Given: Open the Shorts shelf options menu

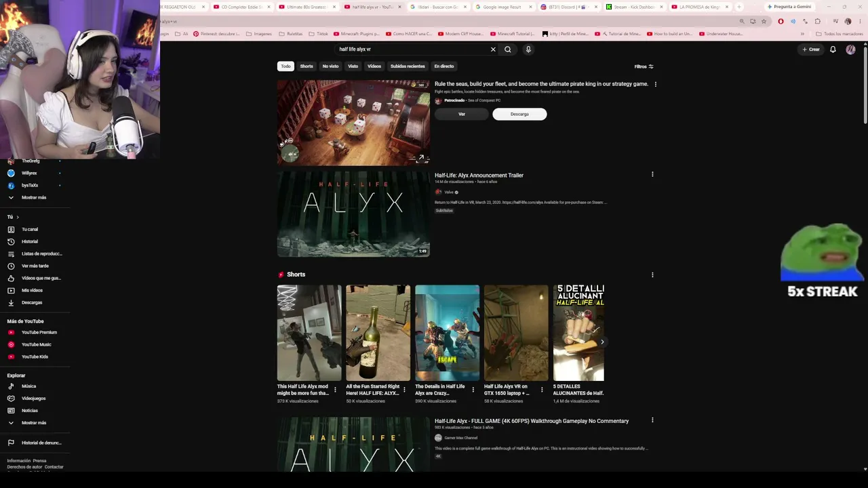Looking at the screenshot, I should 652,274.
